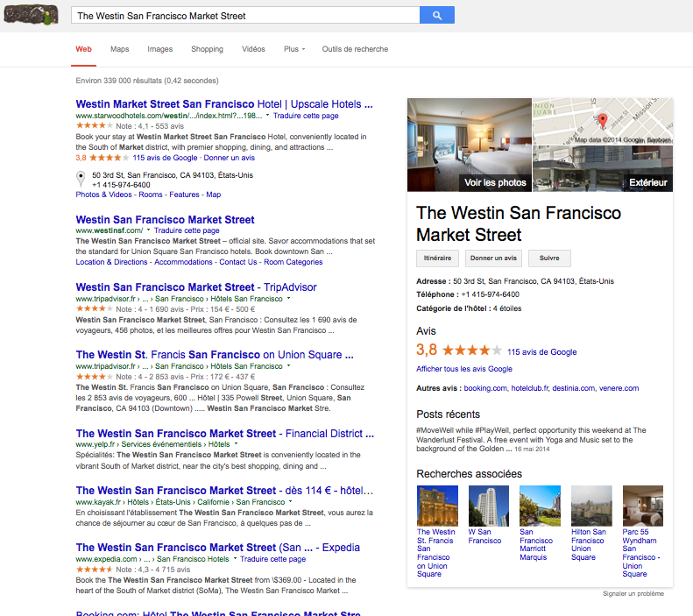The width and height of the screenshot is (693, 616).
Task: Expand the arrow next to the yelp.fr URL
Action: [236, 443]
